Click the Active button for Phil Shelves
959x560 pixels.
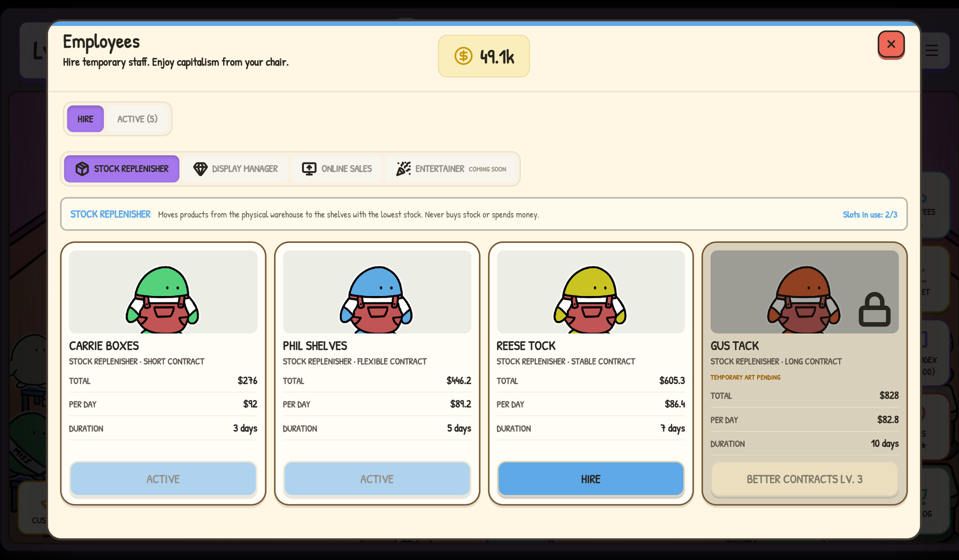(377, 479)
